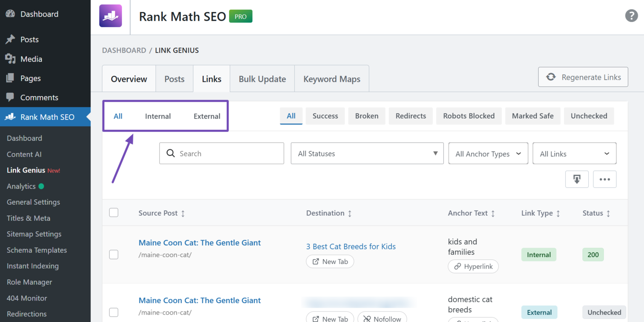
Task: Click the search magnifier icon
Action: (171, 154)
